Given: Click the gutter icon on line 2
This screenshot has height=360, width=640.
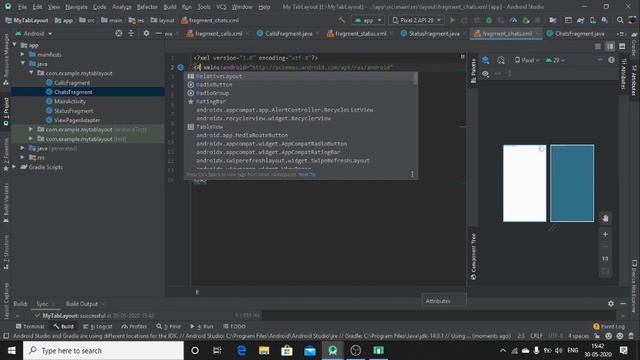Looking at the screenshot, I should pyautogui.click(x=180, y=67).
